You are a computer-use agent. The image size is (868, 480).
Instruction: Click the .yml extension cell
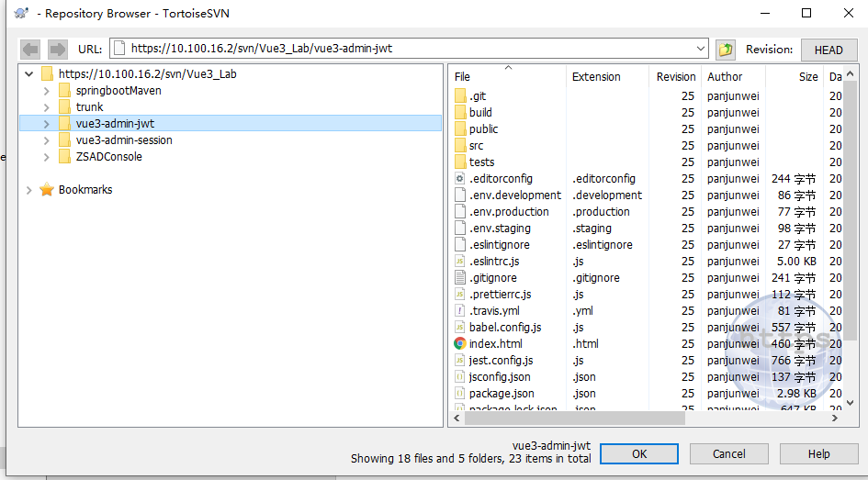coord(583,311)
